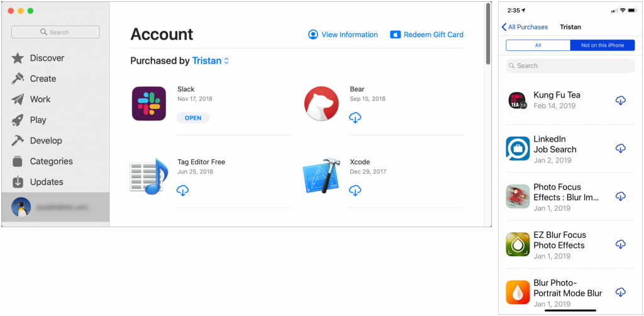This screenshot has width=644, height=316.
Task: Click the Account heading text
Action: (162, 35)
